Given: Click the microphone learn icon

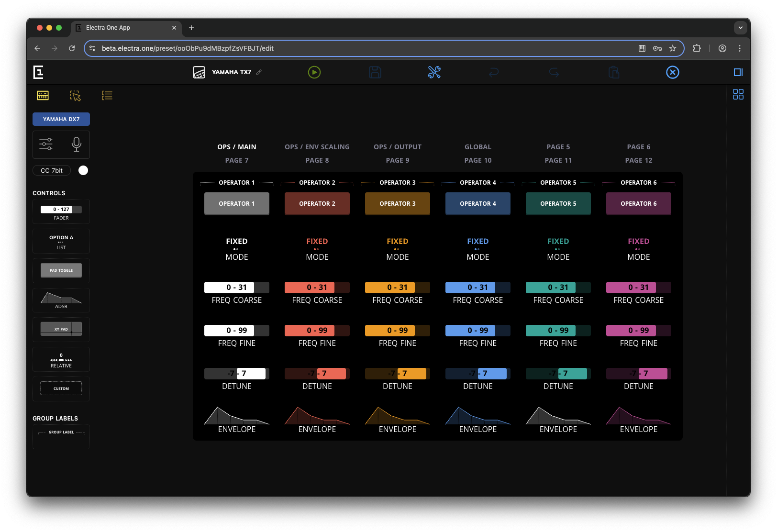Looking at the screenshot, I should 77,144.
